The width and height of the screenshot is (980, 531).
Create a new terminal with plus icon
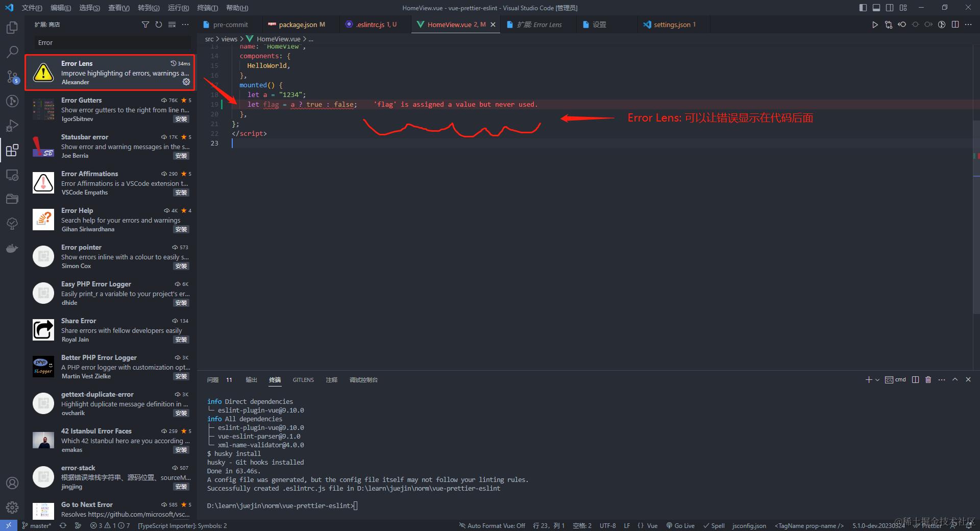[x=869, y=379]
